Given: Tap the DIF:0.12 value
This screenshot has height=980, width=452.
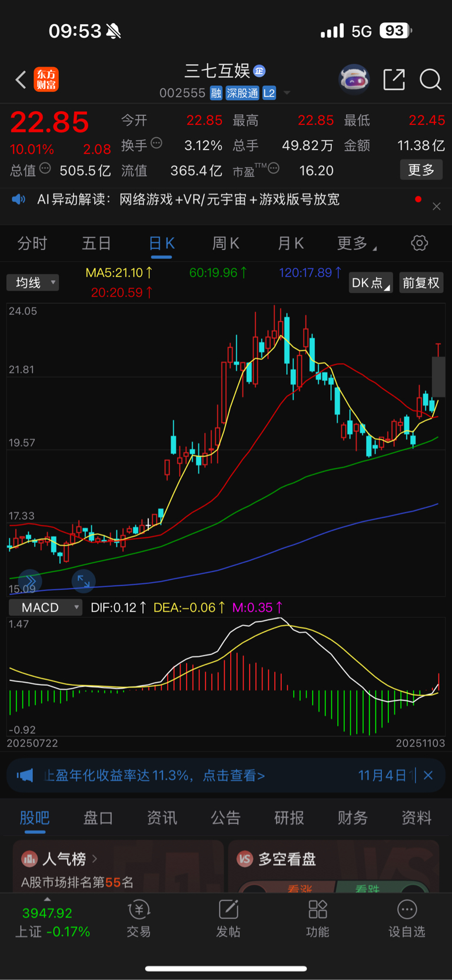Looking at the screenshot, I should (118, 607).
